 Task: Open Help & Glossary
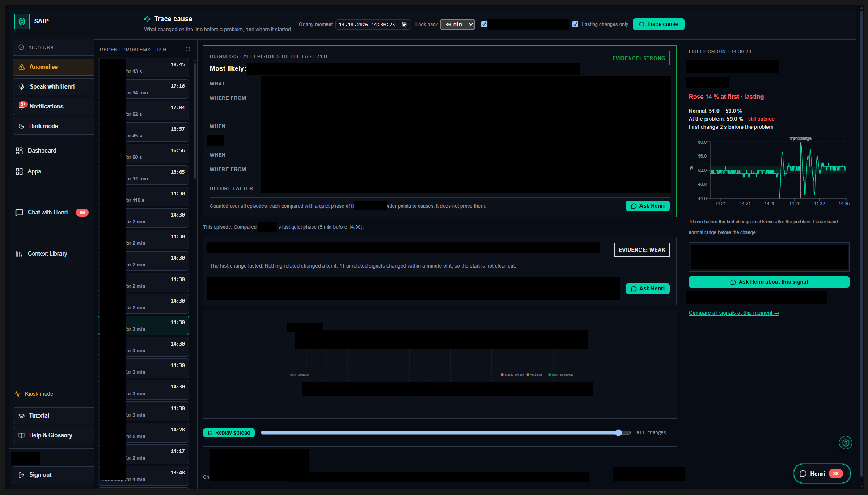(53, 435)
